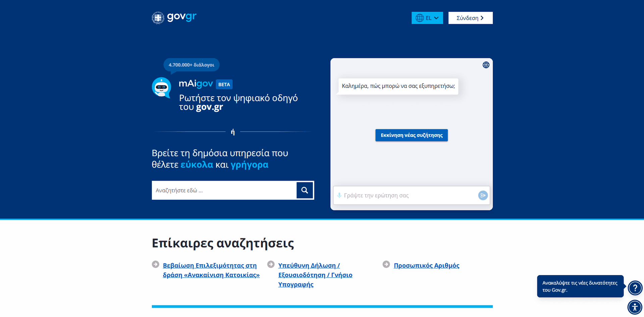Open the gov.gr home logo

point(174,17)
